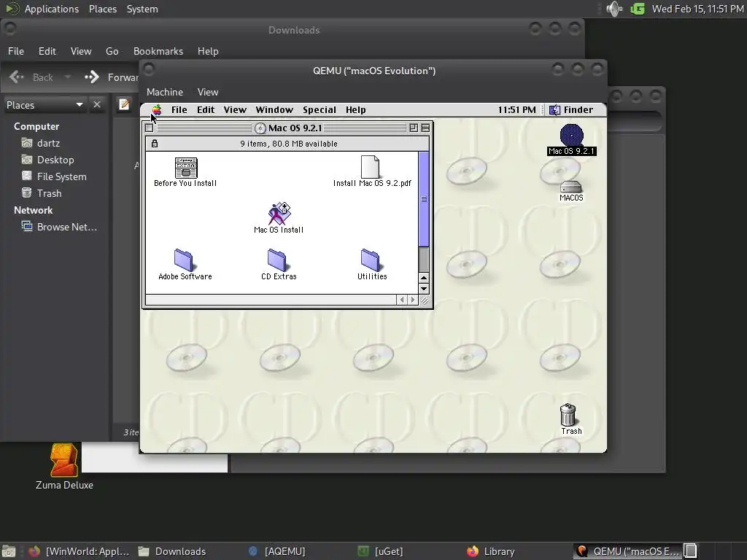Open File menu in Downloads window
747x560 pixels.
tap(16, 51)
